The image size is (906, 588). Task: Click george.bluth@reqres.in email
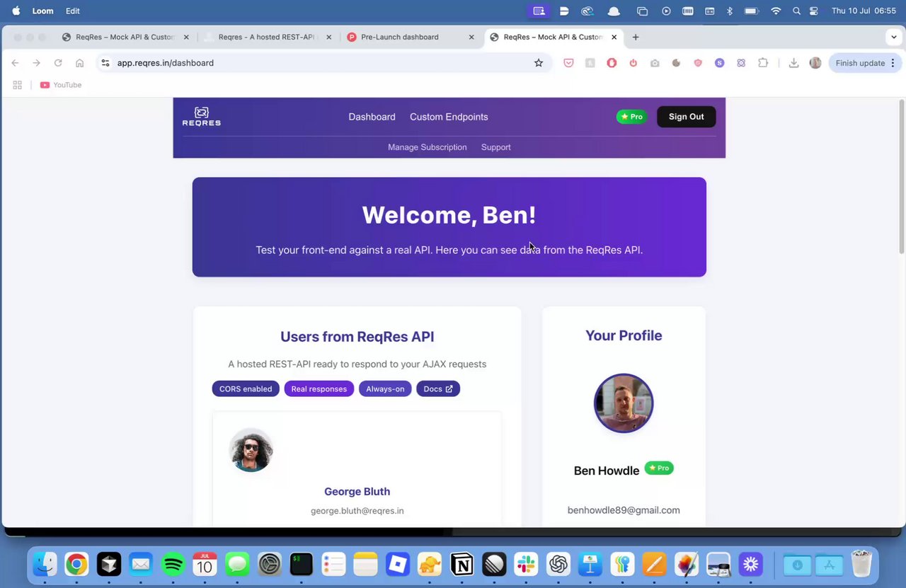357,511
